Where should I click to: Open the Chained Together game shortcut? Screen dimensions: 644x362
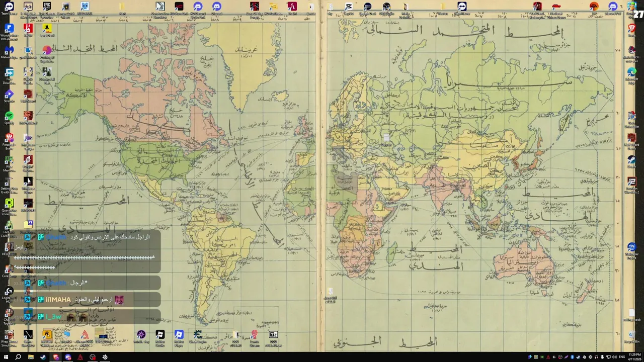[x=9, y=315]
